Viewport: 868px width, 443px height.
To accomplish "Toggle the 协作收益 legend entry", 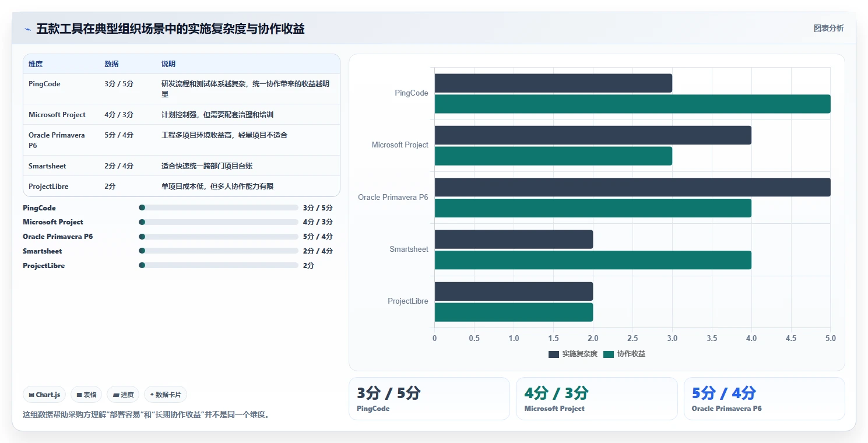I will 624,354.
